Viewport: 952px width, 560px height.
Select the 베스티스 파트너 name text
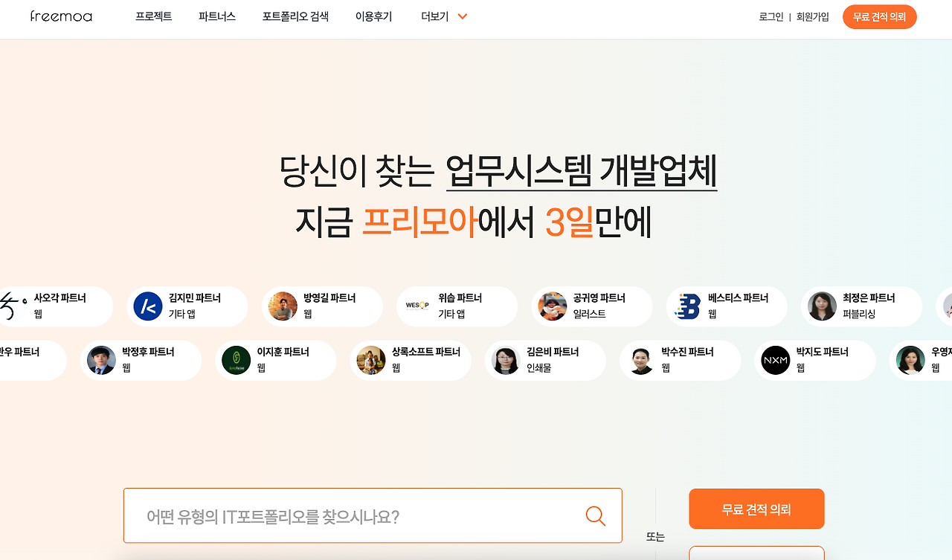pyautogui.click(x=738, y=298)
